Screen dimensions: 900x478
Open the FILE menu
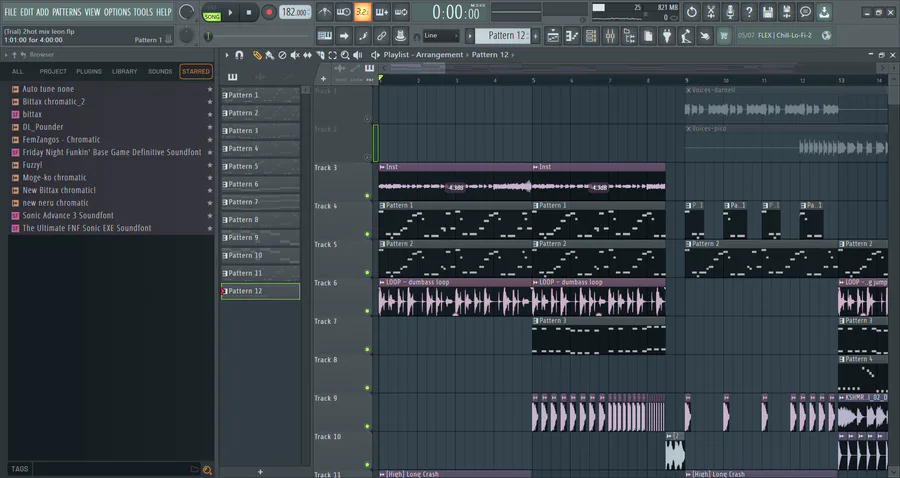click(10, 12)
